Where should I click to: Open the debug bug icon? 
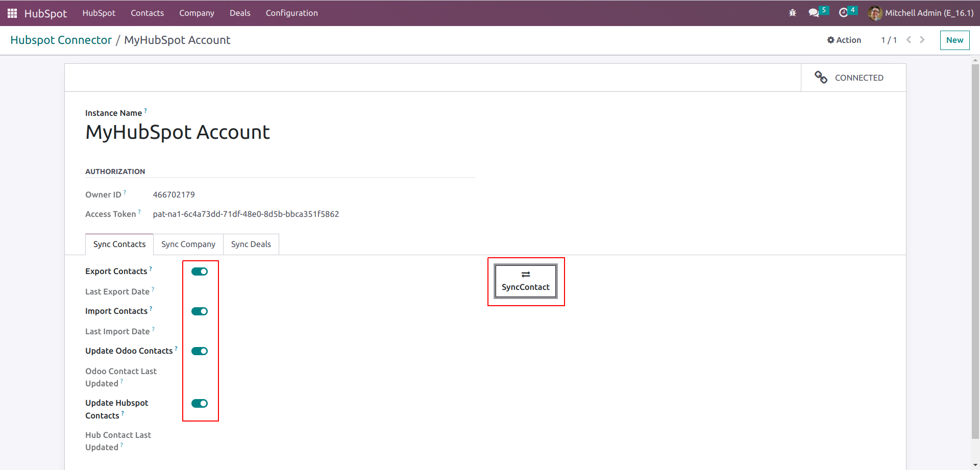(x=793, y=13)
